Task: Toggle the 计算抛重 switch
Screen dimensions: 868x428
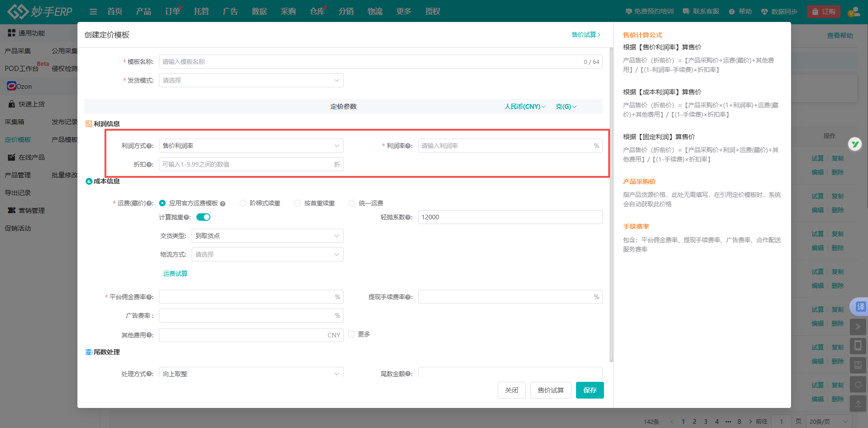Action: (x=203, y=217)
